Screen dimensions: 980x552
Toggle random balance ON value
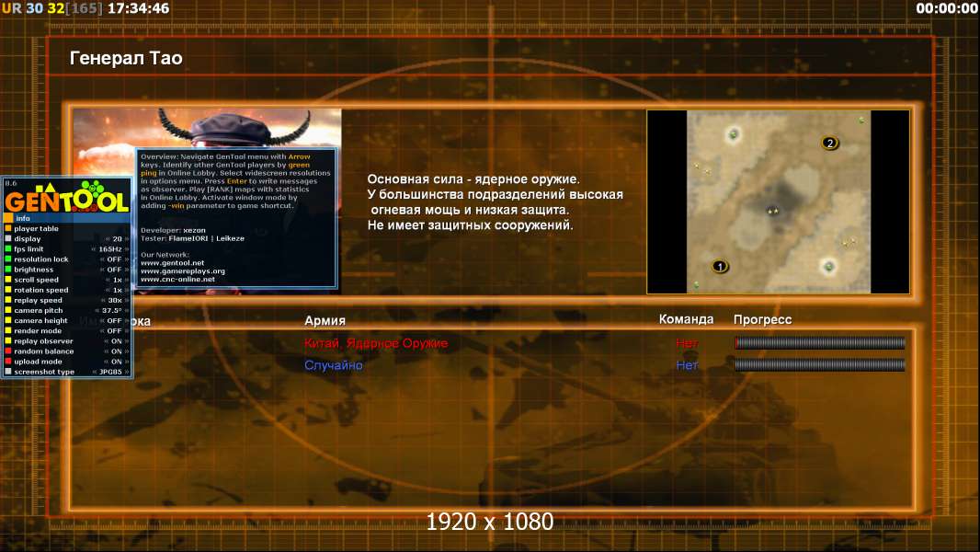pyautogui.click(x=116, y=351)
